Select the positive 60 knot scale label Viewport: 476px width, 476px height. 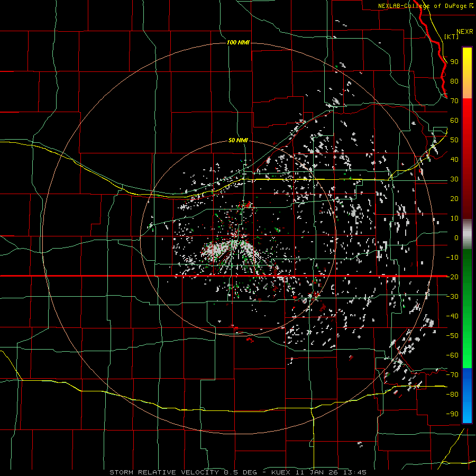click(x=454, y=121)
